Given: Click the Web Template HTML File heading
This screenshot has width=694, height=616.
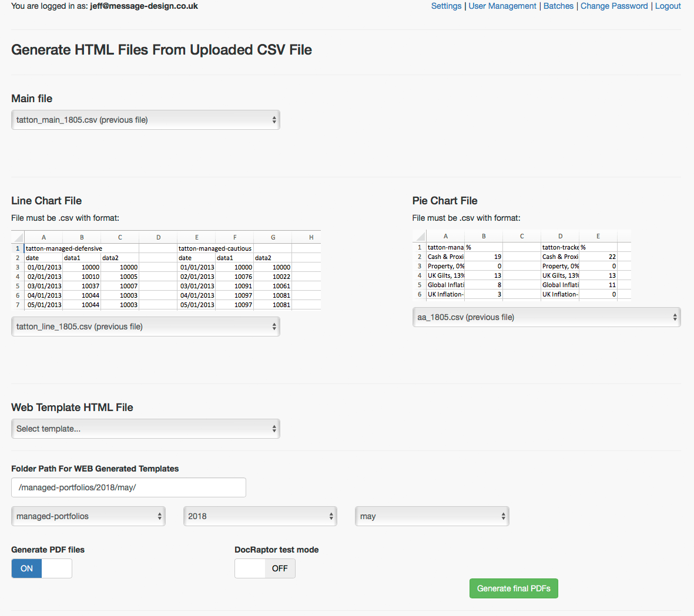Looking at the screenshot, I should pos(72,408).
